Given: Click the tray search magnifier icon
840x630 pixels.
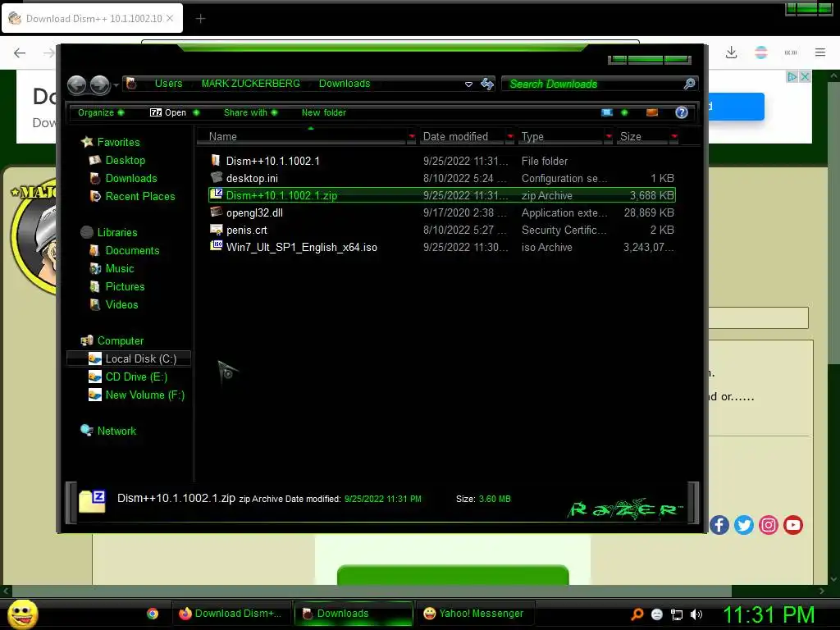Looking at the screenshot, I should 637,614.
